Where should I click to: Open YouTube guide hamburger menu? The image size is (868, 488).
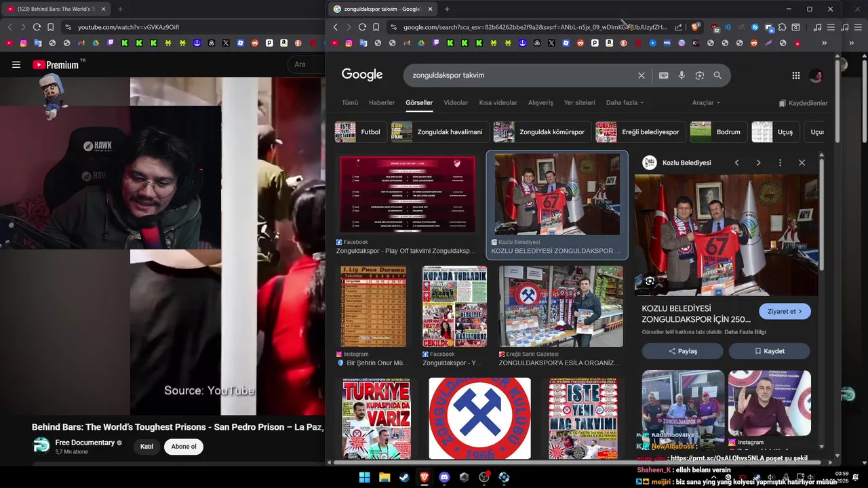pos(16,64)
